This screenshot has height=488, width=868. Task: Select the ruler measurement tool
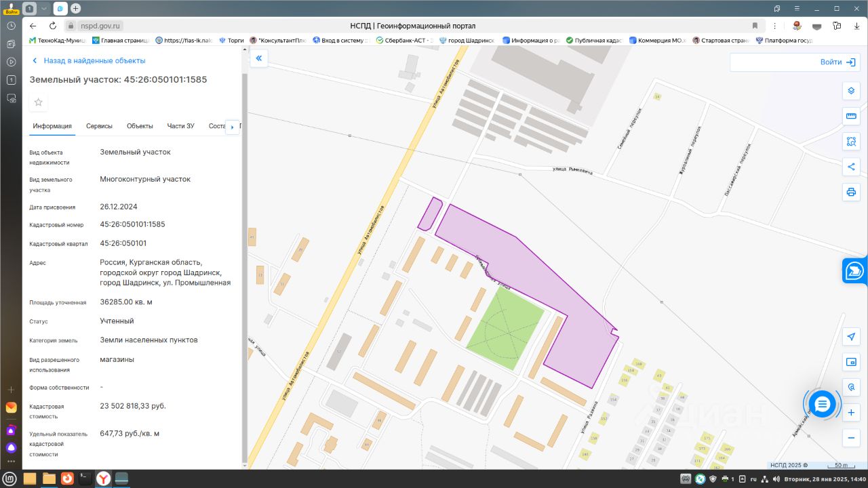(x=851, y=116)
